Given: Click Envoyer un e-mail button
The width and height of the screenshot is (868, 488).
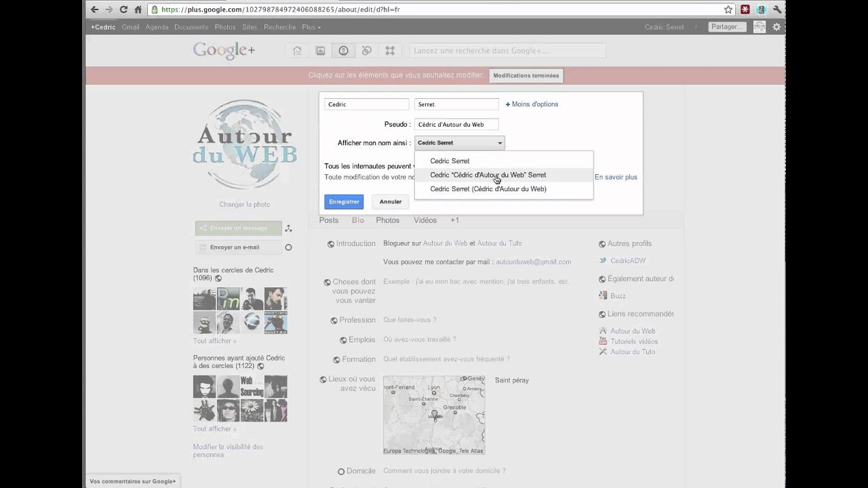Looking at the screenshot, I should click(x=238, y=247).
